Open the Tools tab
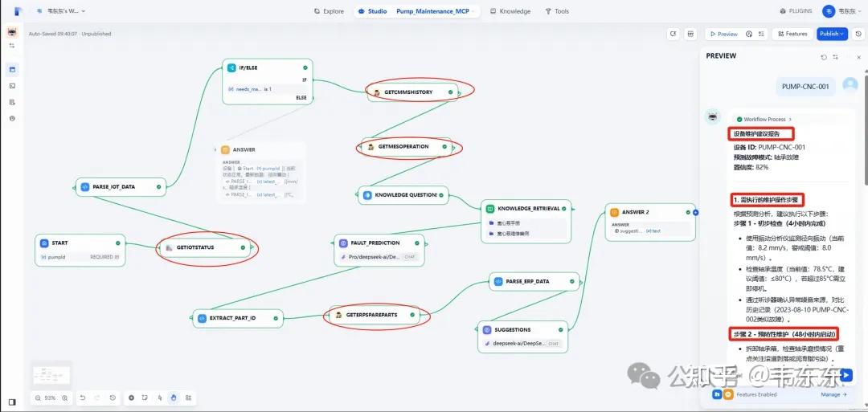 pos(557,11)
